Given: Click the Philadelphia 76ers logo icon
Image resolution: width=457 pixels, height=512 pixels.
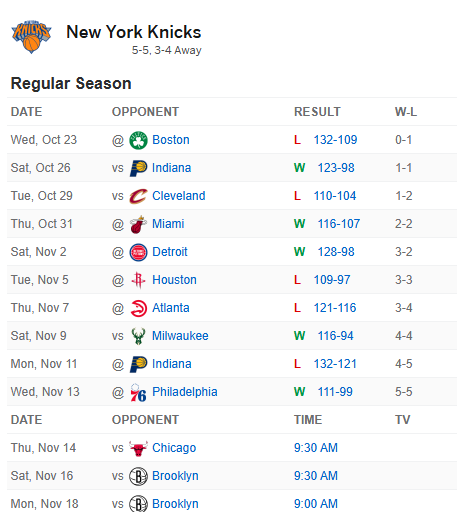Looking at the screenshot, I should tap(138, 392).
